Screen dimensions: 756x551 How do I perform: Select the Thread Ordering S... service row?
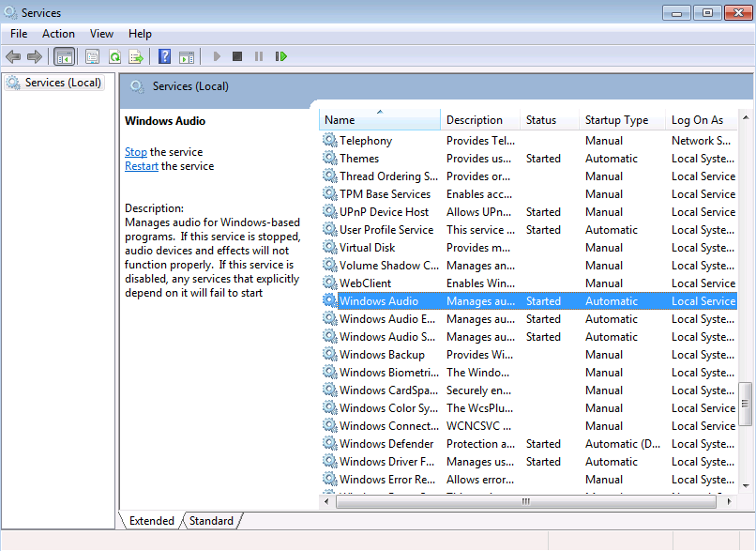pos(529,176)
